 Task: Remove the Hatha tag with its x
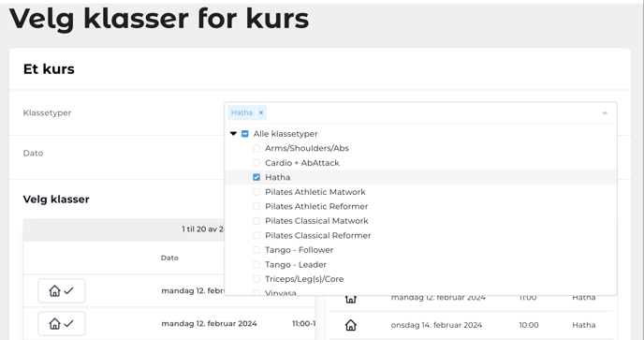point(261,112)
